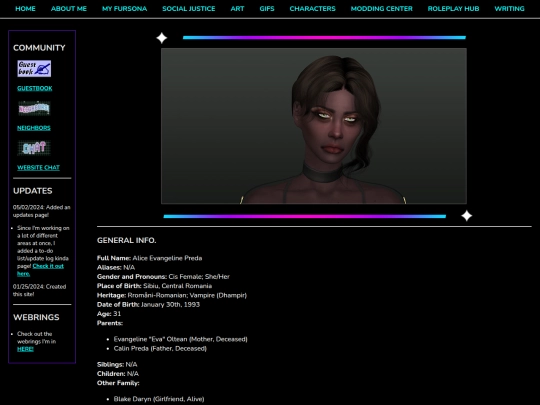Viewport: 540px width, 405px height.
Task: Click the UPDATES sidebar heading
Action: (x=33, y=191)
